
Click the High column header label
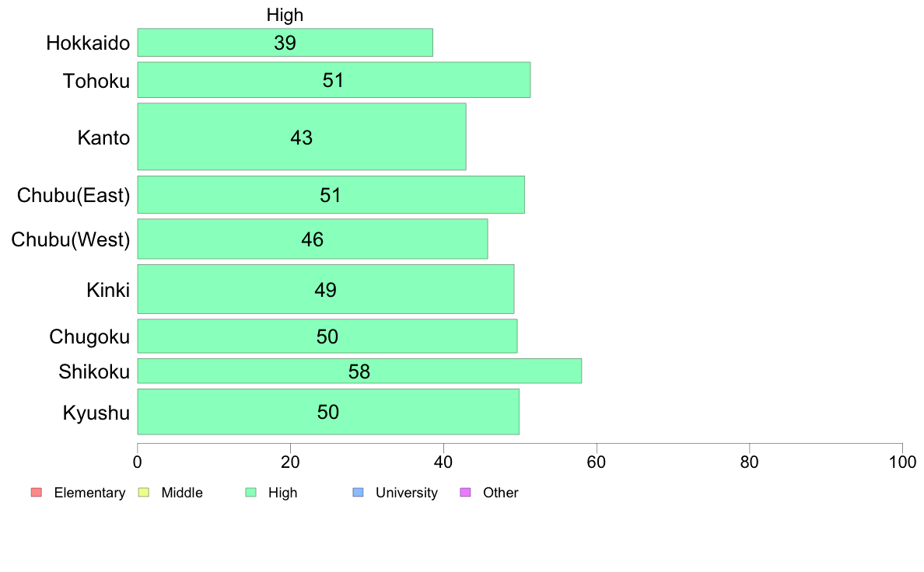tap(285, 15)
